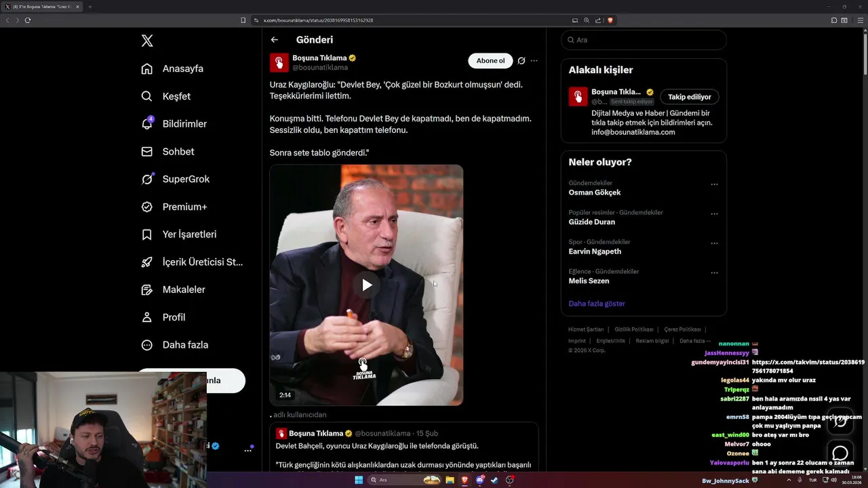The height and width of the screenshot is (488, 868).
Task: Click Brave shields lion icon
Action: click(610, 20)
